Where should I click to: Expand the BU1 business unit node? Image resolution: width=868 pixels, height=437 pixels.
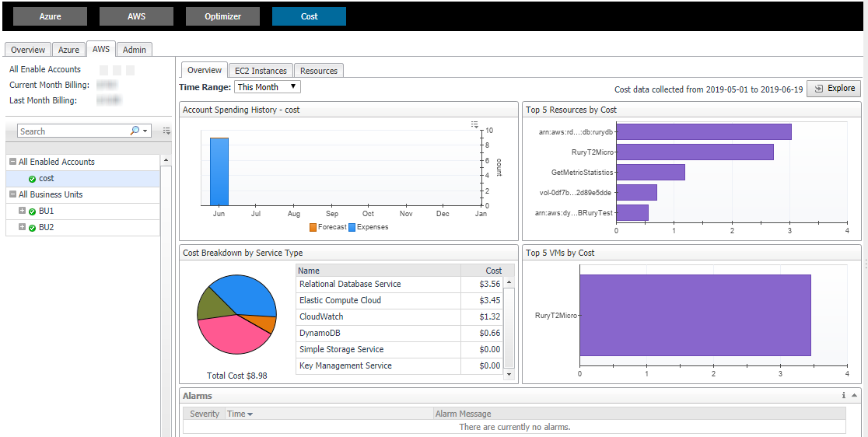(x=22, y=211)
